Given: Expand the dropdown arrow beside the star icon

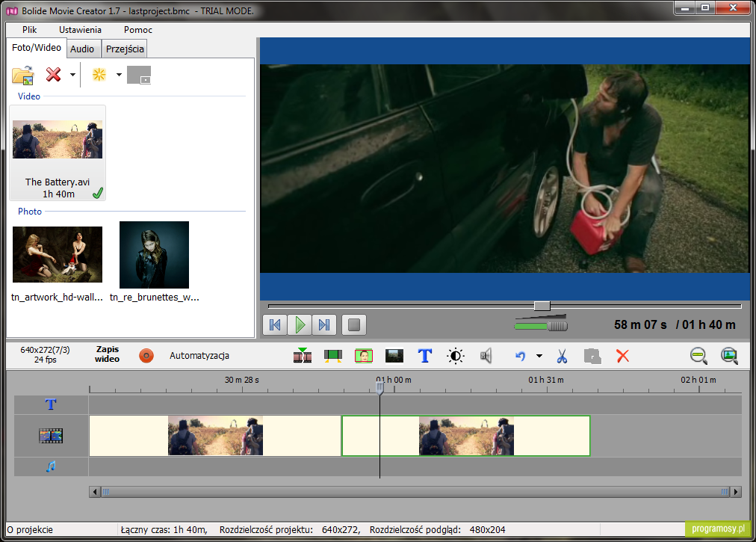Looking at the screenshot, I should pos(119,74).
